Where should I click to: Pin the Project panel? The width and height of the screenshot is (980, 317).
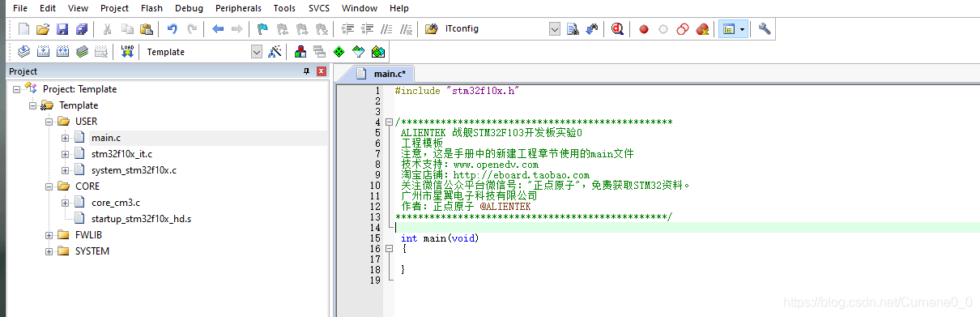coord(306,71)
